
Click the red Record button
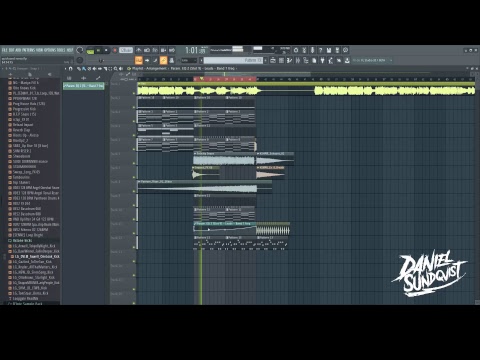(x=115, y=51)
